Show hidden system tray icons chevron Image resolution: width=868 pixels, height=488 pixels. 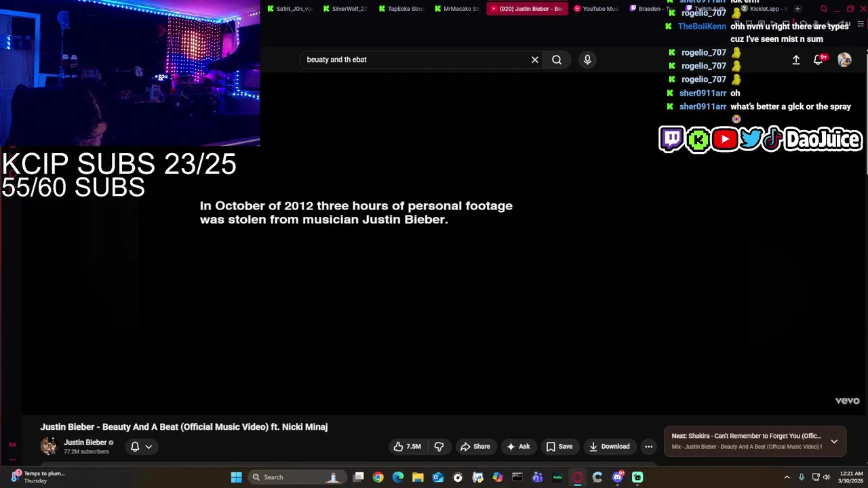(787, 477)
